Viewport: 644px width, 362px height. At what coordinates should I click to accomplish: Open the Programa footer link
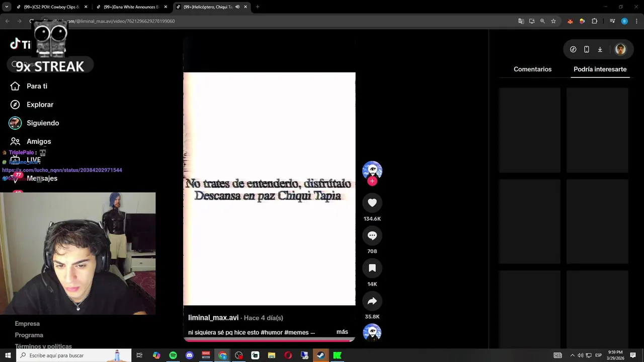click(29, 335)
